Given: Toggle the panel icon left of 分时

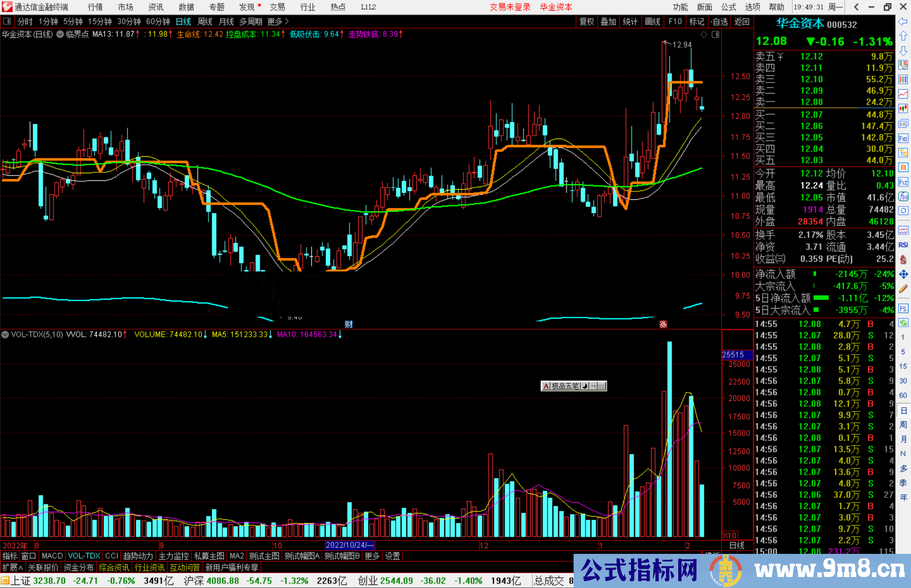Looking at the screenshot, I should [7, 21].
